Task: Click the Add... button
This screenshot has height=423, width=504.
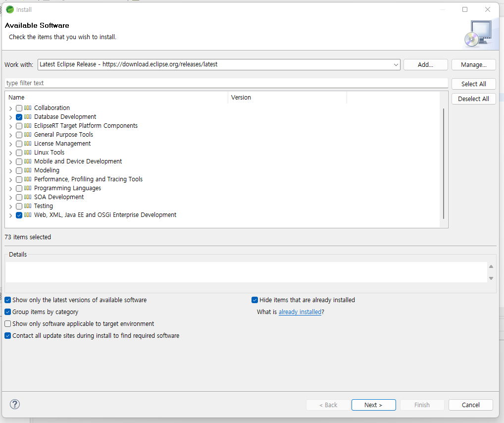Action: coord(426,65)
